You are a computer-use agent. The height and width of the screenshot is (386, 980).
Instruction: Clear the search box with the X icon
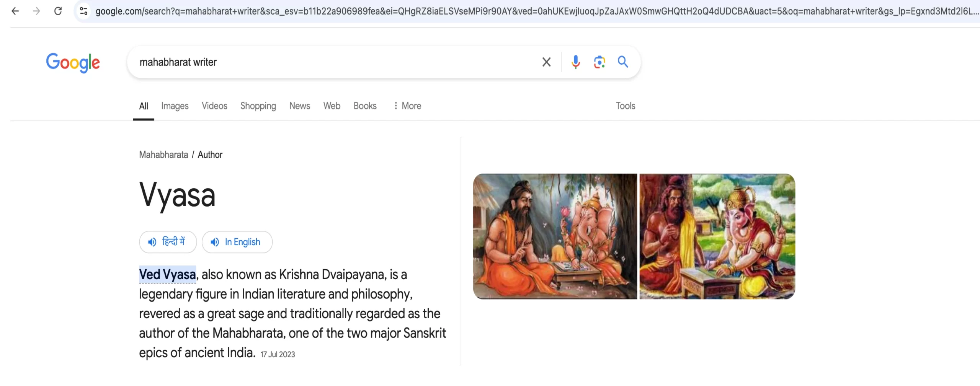(546, 62)
